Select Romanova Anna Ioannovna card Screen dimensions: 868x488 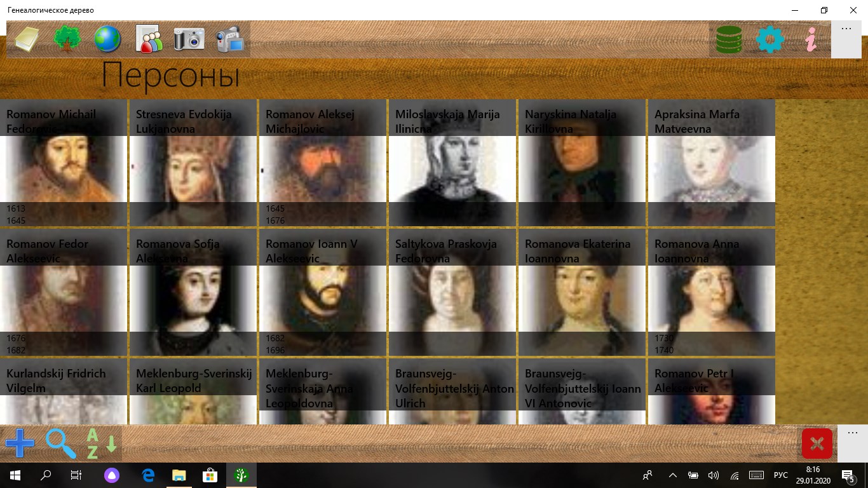click(712, 292)
